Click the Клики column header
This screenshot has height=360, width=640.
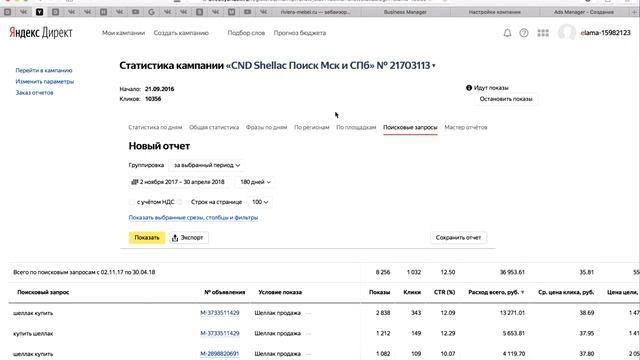point(412,292)
